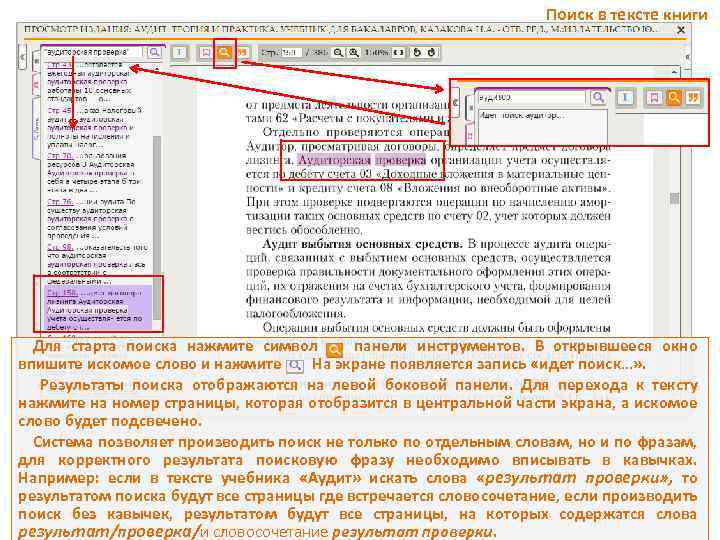Screen dimensions: 720x540
Task: Select the topmost side tab on left panel
Action: tap(37, 60)
